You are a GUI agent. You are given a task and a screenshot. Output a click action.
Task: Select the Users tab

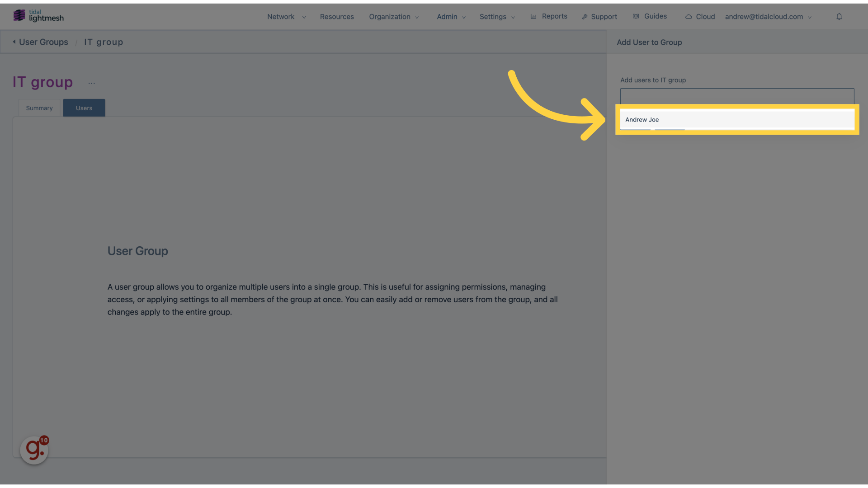click(84, 108)
